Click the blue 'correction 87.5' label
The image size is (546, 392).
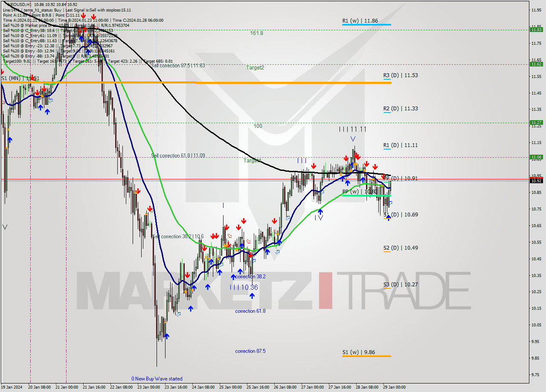pyautogui.click(x=250, y=351)
